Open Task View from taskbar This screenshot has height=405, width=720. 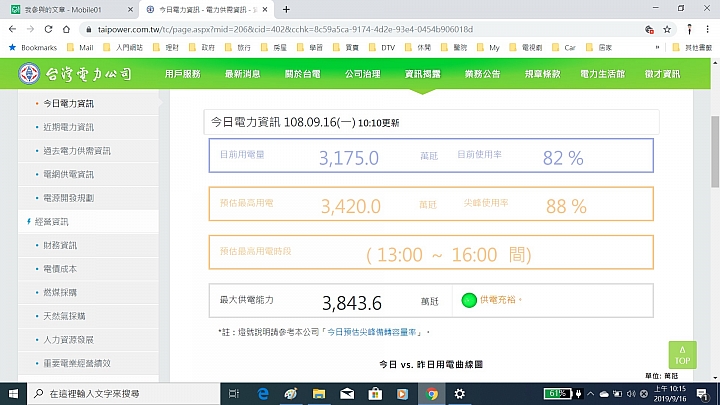(x=234, y=394)
